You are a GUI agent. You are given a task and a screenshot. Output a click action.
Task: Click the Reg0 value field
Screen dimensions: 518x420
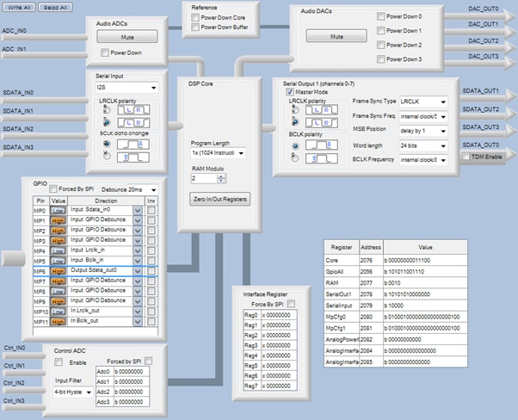pyautogui.click(x=279, y=315)
